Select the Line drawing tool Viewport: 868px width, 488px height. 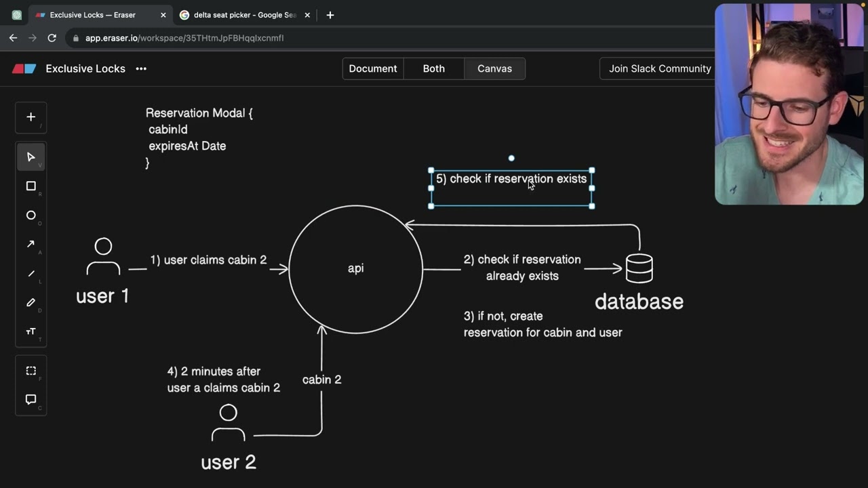pos(31,274)
